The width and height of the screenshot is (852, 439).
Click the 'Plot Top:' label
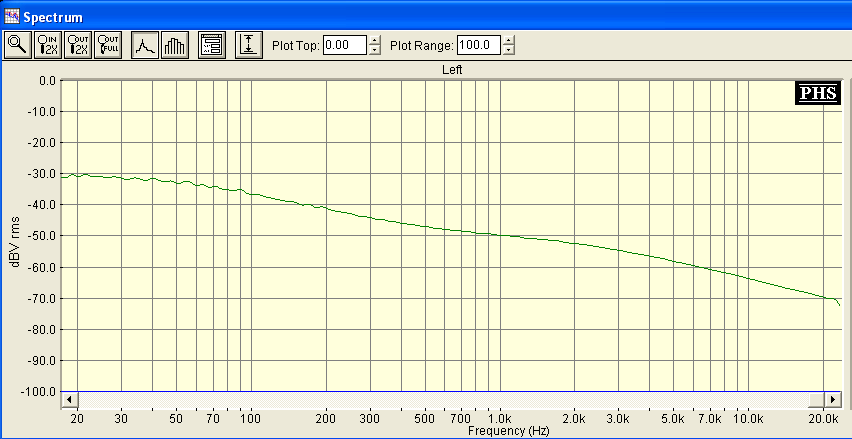click(296, 46)
